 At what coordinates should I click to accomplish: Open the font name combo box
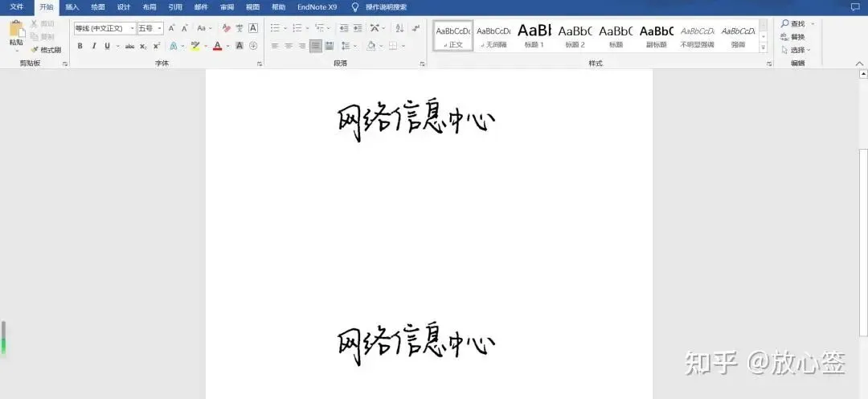(x=105, y=28)
